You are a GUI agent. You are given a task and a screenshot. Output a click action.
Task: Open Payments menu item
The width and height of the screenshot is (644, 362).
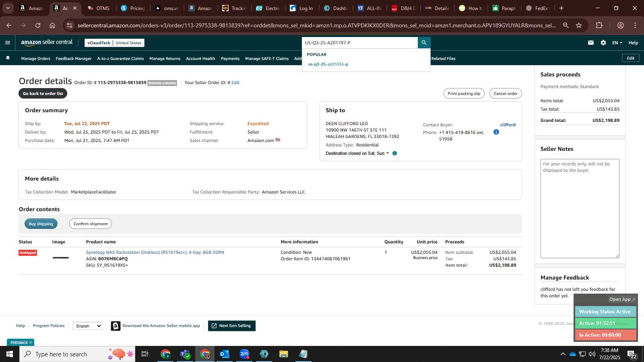230,58
